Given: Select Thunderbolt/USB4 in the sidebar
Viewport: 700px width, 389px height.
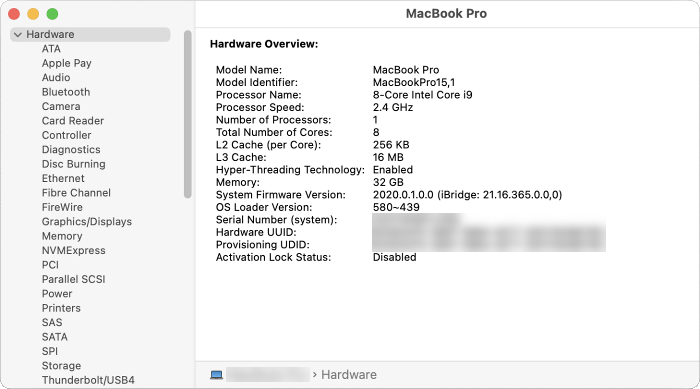Looking at the screenshot, I should coord(88,380).
